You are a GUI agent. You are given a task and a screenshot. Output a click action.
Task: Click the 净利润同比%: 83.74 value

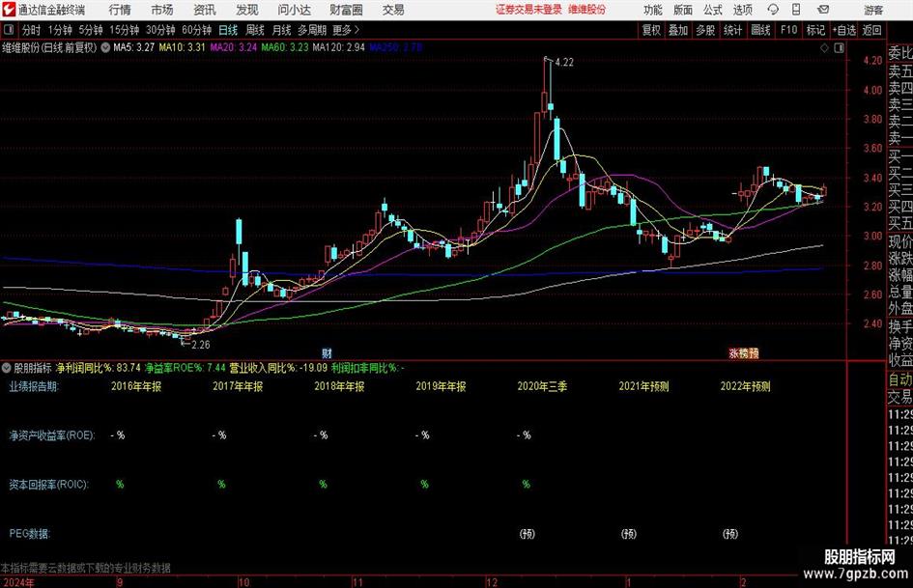(99, 368)
